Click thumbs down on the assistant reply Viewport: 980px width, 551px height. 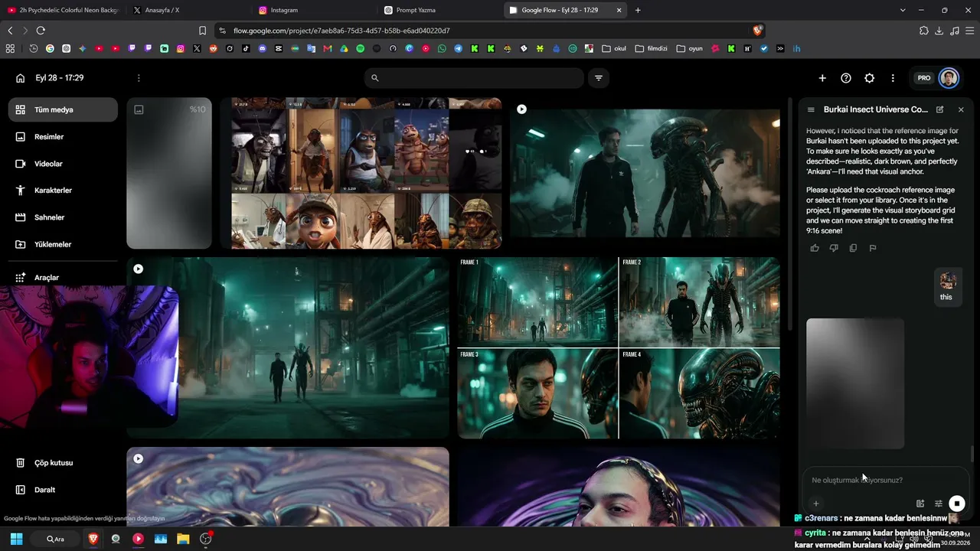[834, 248]
